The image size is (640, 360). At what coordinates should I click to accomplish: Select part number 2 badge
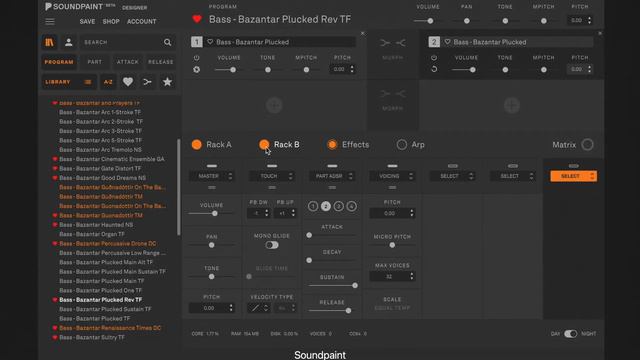click(x=434, y=42)
